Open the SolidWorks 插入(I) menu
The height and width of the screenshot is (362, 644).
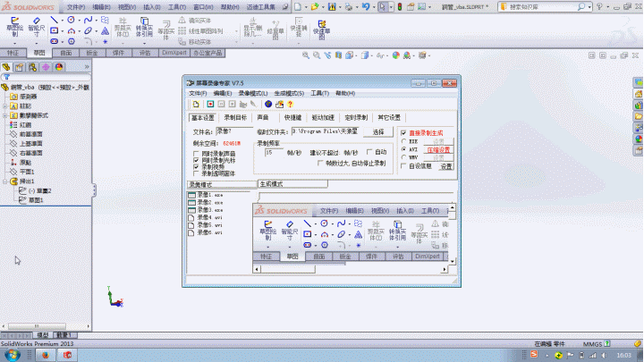pos(152,7)
